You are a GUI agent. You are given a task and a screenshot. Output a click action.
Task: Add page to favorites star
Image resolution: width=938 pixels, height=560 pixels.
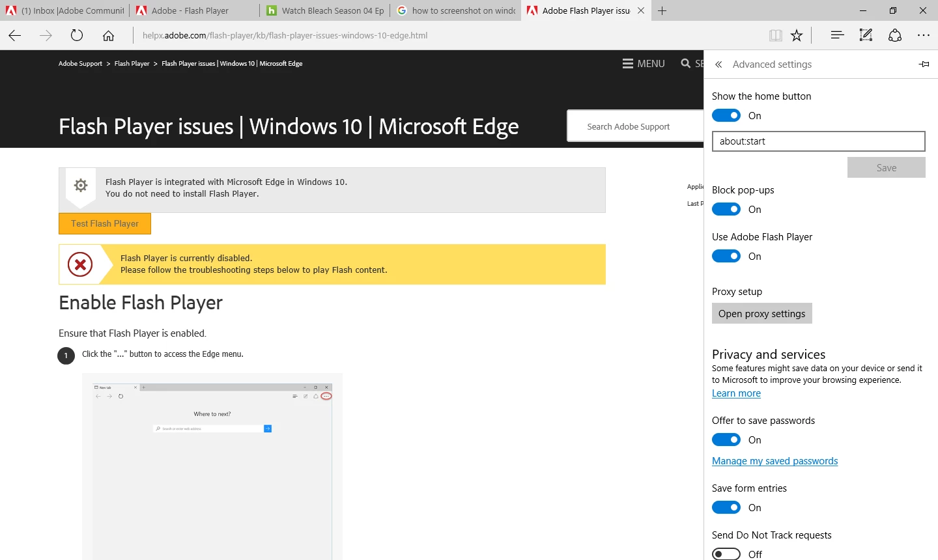point(797,36)
